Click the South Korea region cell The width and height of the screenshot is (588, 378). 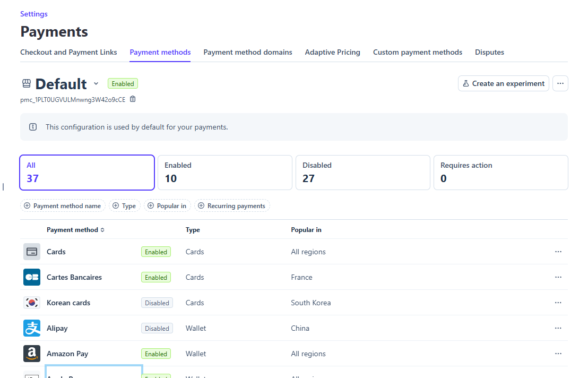point(311,303)
